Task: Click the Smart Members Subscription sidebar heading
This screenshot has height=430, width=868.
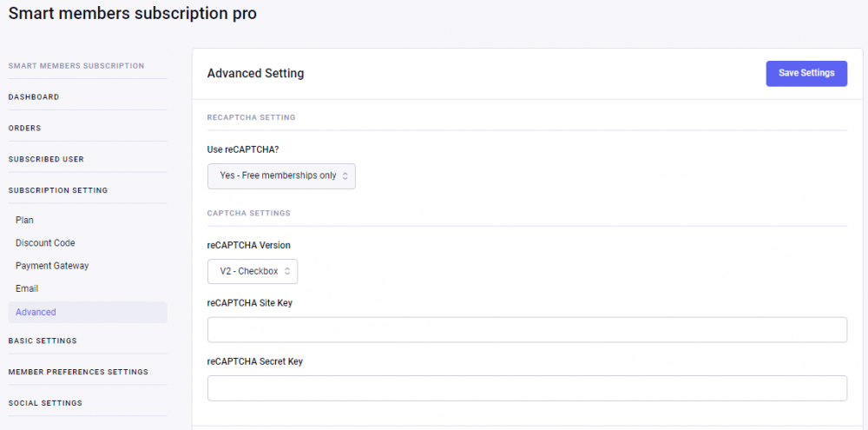Action: (x=76, y=66)
